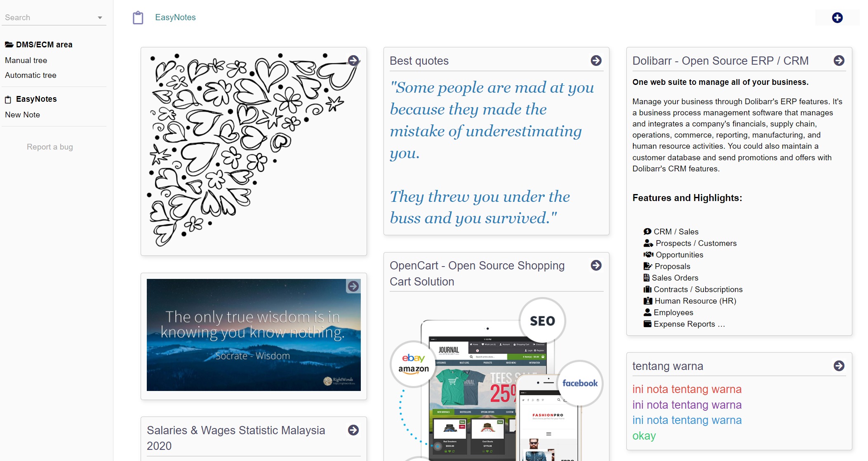Open the OpenCart note arrow icon

[x=596, y=265]
